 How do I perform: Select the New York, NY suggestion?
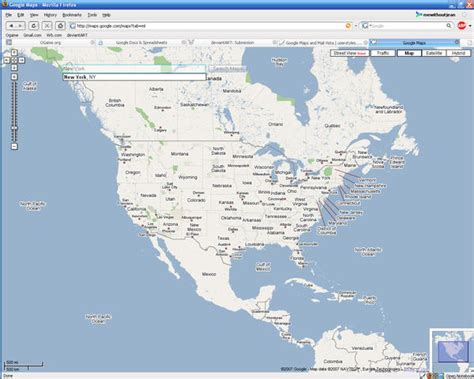coord(134,77)
